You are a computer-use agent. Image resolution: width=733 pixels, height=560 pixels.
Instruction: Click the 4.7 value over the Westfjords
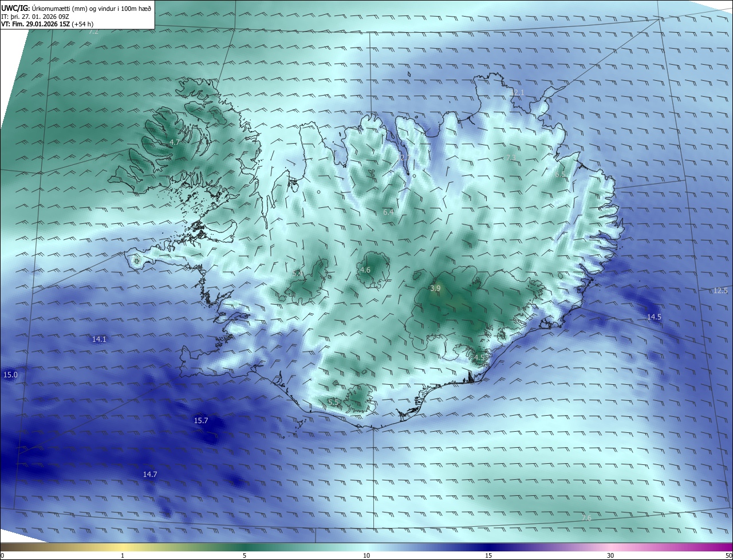click(175, 142)
